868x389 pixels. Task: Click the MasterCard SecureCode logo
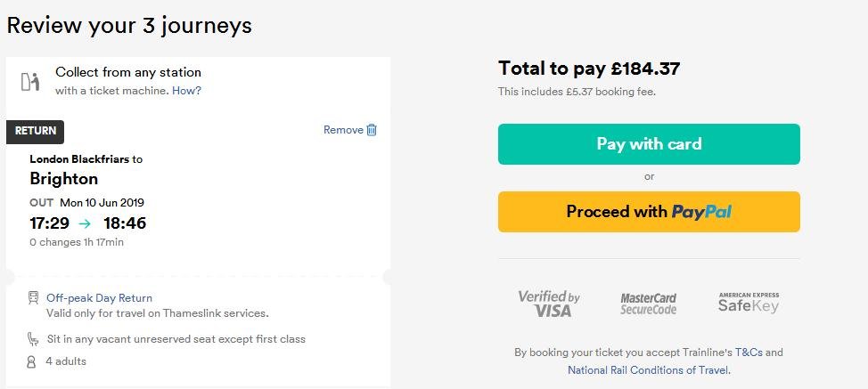(648, 304)
